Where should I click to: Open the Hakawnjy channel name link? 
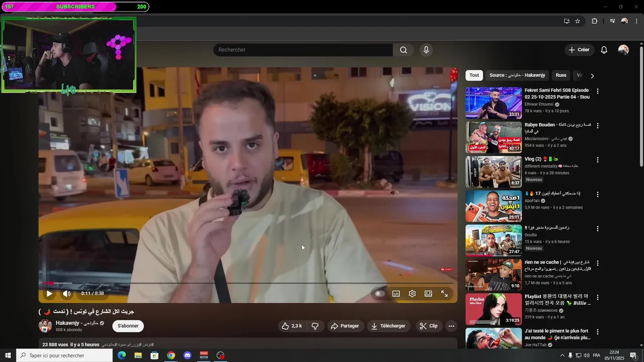click(x=76, y=323)
